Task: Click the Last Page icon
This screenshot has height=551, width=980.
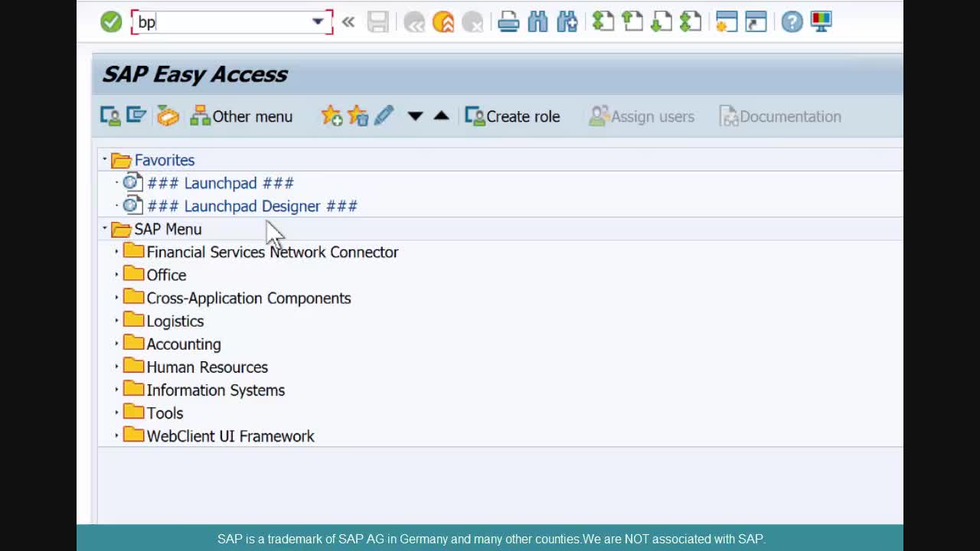Action: tap(691, 21)
